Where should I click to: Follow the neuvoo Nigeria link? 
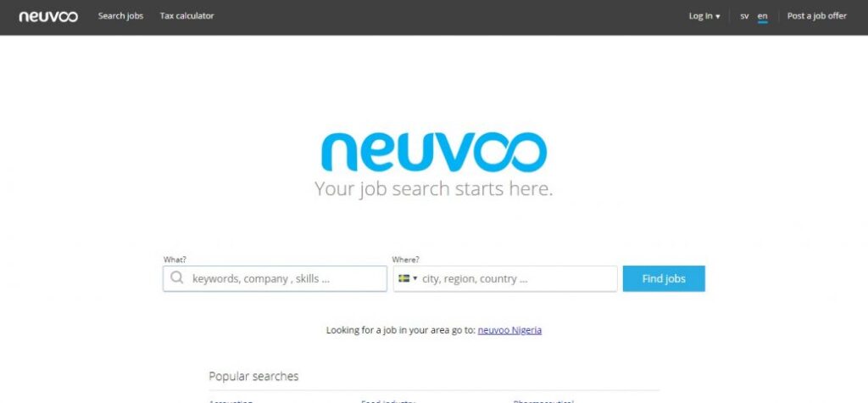click(x=509, y=330)
